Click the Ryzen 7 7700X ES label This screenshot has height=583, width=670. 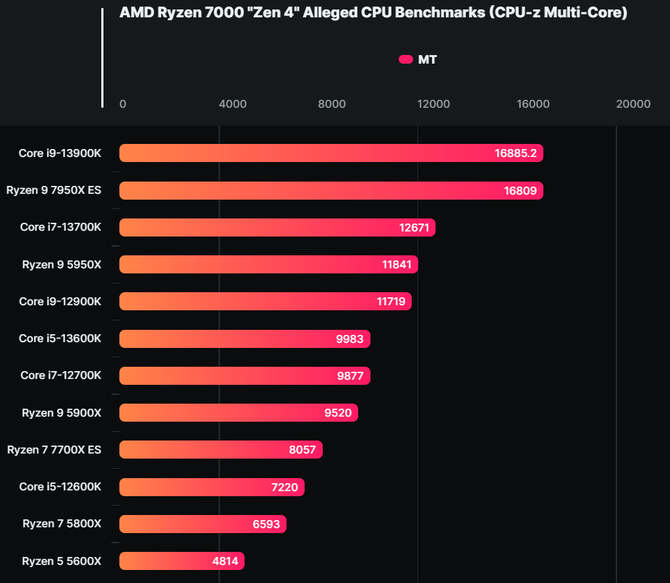54,449
